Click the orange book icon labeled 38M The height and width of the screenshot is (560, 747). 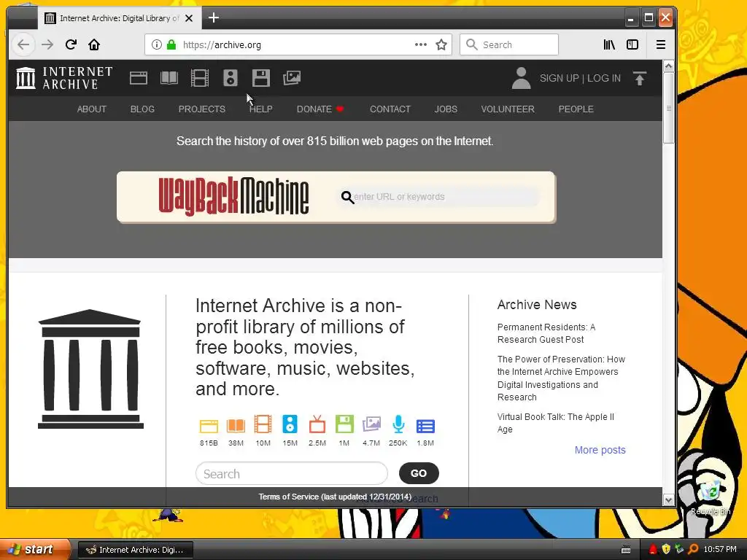[x=236, y=425]
